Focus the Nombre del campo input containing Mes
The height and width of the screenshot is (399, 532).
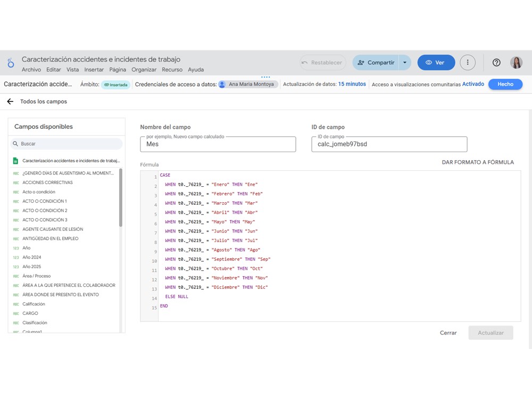218,144
